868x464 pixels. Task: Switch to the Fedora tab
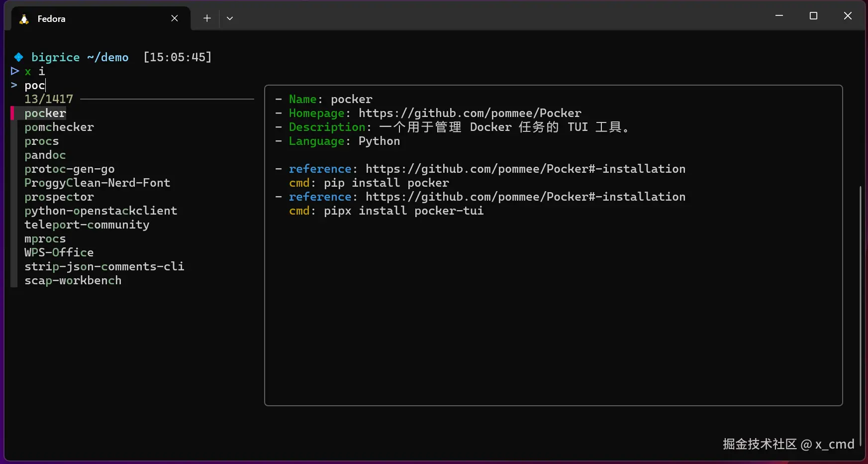click(100, 18)
